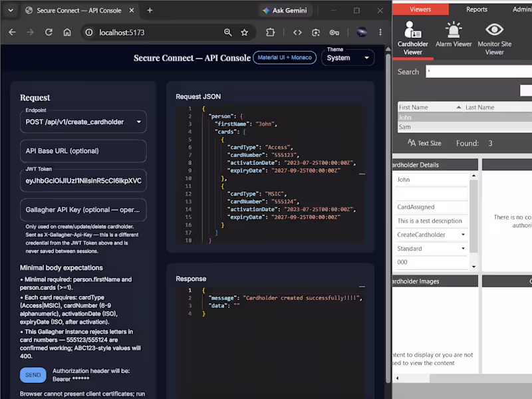This screenshot has width=532, height=399.
Task: Click the firstName line in Request JSON
Action: 247,124
